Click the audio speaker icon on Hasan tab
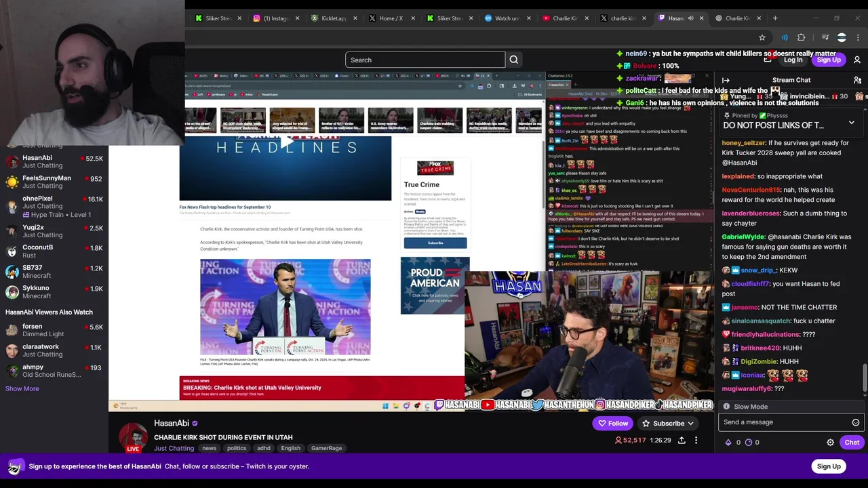This screenshot has width=868, height=488. coord(690,18)
